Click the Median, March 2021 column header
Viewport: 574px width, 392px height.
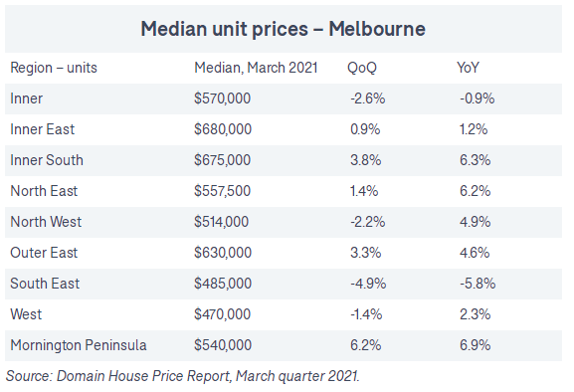pyautogui.click(x=256, y=68)
